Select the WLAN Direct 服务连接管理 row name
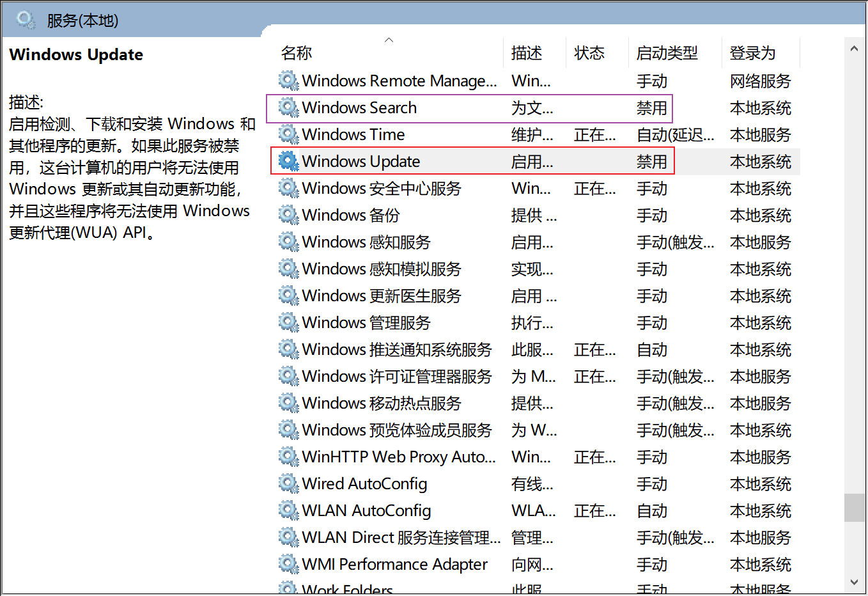This screenshot has height=596, width=868. click(401, 537)
